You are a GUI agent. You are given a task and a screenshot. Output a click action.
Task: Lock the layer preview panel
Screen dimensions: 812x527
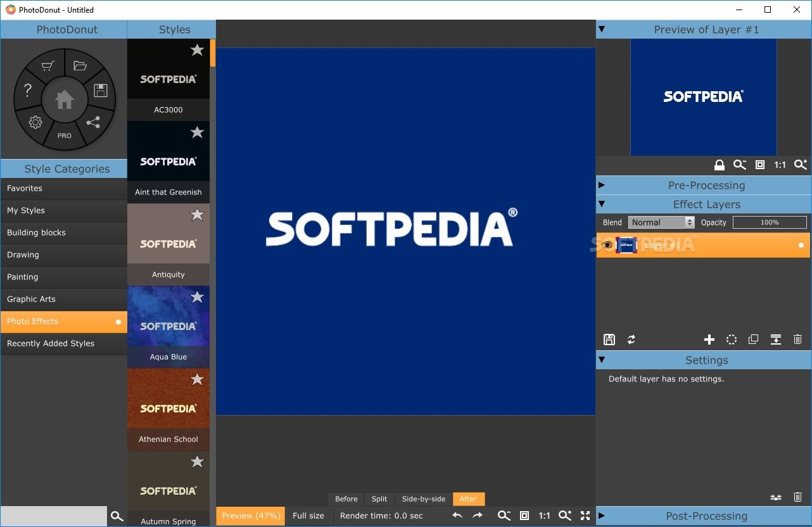tap(720, 165)
